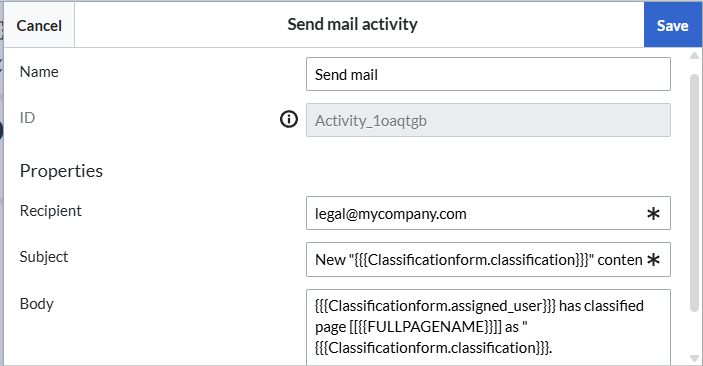Focus the Name field containing Send mail
Screen dimensions: 703x366
tap(488, 74)
